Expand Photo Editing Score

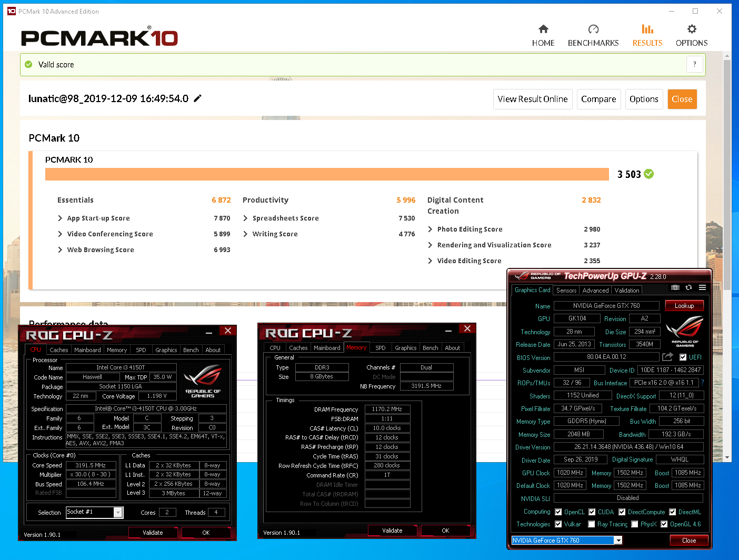(430, 229)
